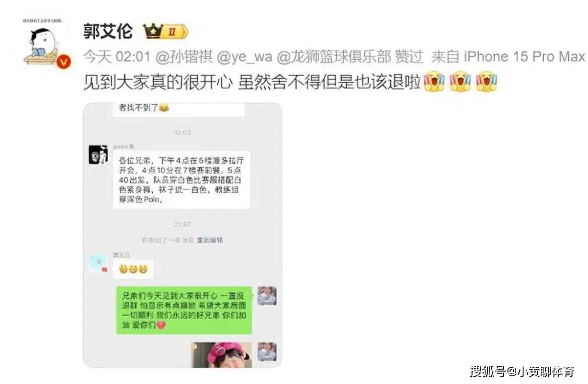
Task: Open the 郭艾伦 username link
Action: [108, 33]
